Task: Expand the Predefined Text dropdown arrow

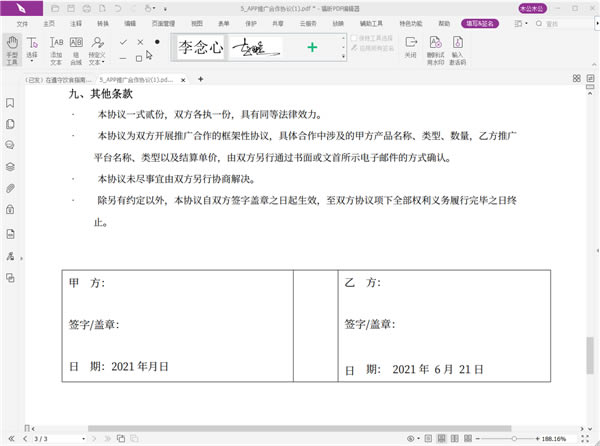Action: pyautogui.click(x=103, y=62)
